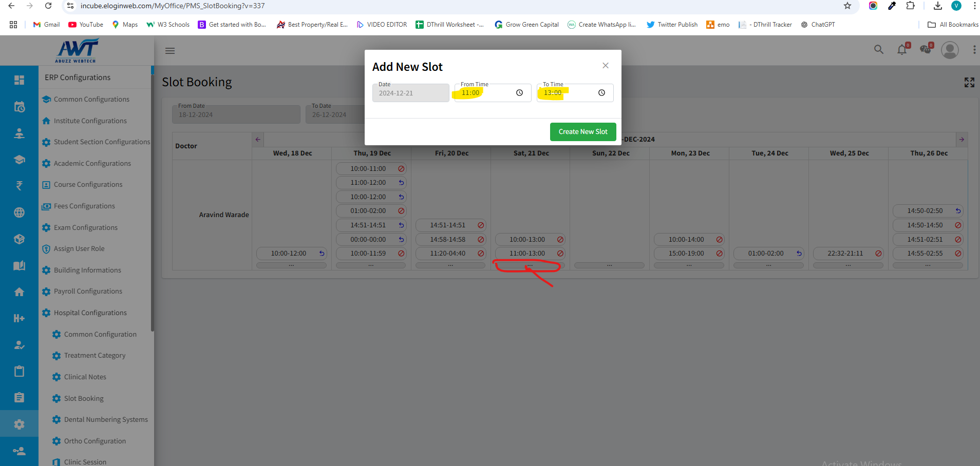
Task: Close the Add New Slot dialog
Action: [606, 66]
